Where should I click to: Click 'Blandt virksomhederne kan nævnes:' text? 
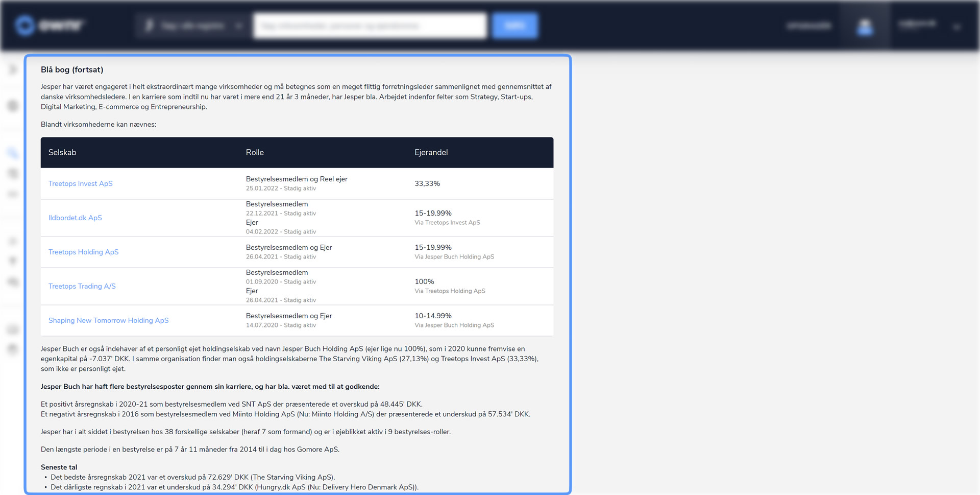click(99, 124)
